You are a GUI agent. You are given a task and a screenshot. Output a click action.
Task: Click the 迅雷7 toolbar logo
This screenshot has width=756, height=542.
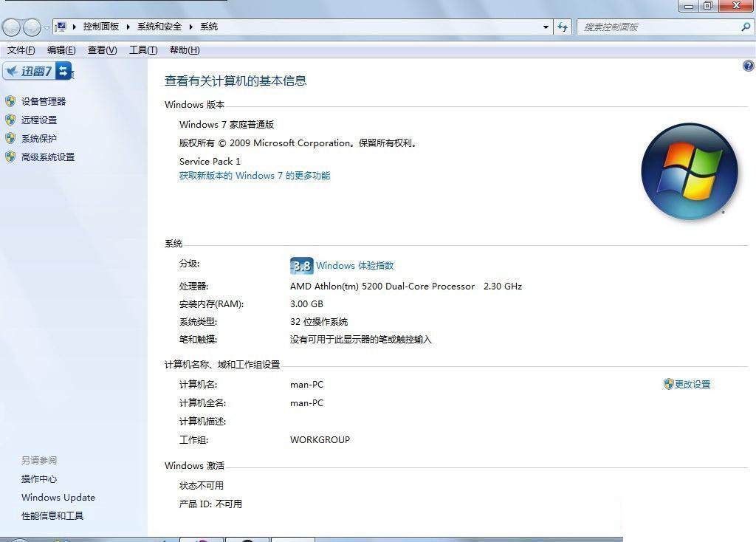coord(29,71)
